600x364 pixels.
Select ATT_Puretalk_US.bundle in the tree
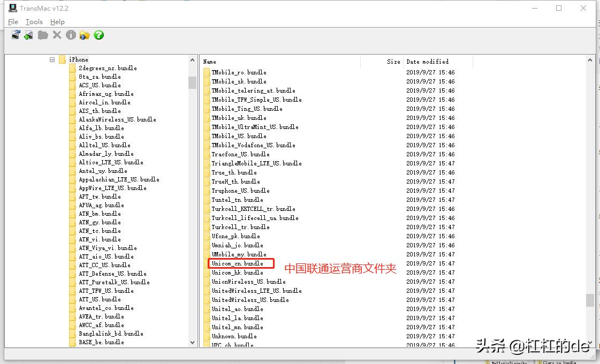114,283
